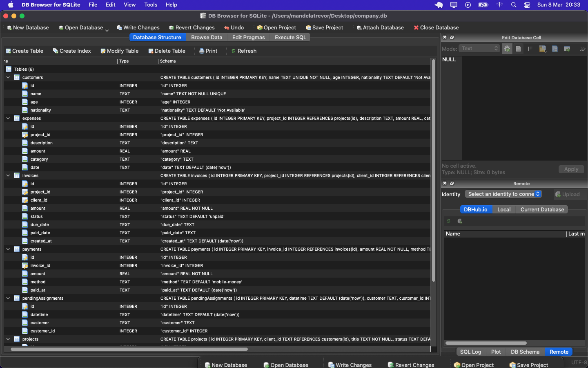Open the cell editor Mode dropdown
The image size is (588, 368).
pyautogui.click(x=479, y=48)
